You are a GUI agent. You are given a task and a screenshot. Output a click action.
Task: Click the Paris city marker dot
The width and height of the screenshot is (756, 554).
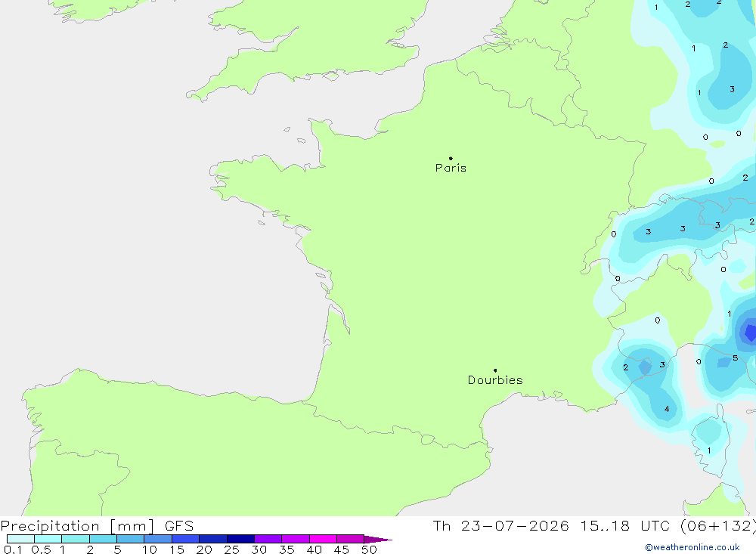point(451,158)
